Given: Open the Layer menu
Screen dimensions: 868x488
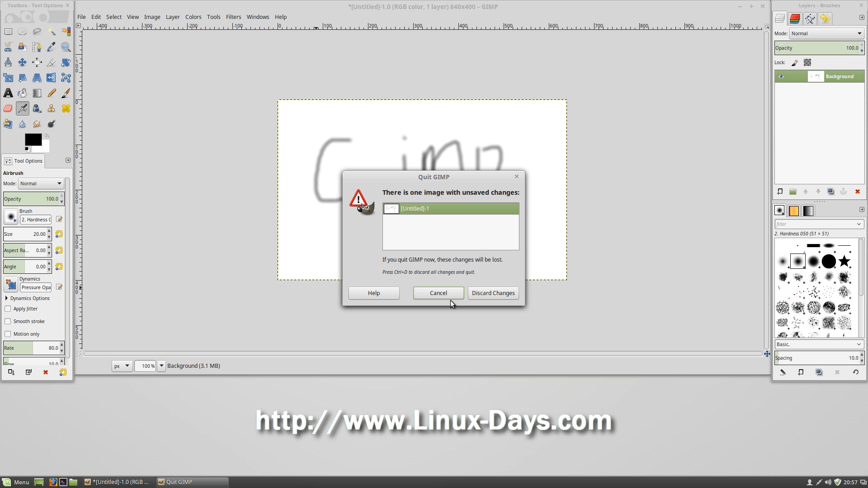Looking at the screenshot, I should [x=173, y=17].
